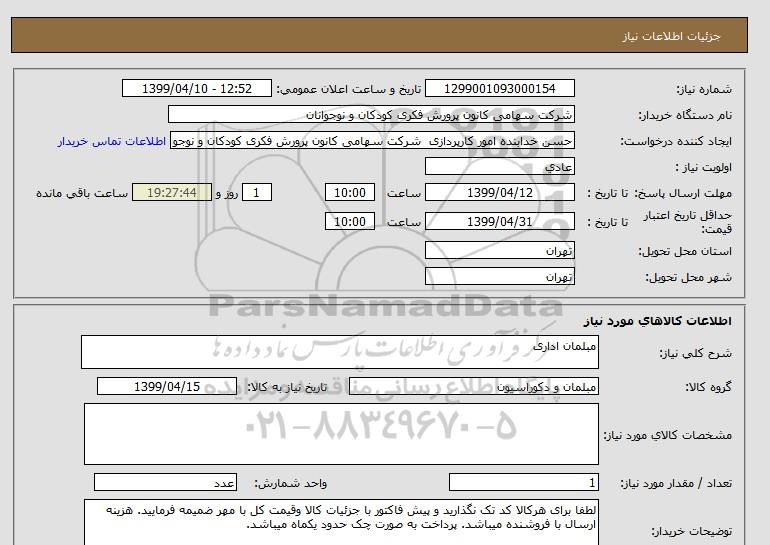Click the label شماره نیاز

coord(704,89)
